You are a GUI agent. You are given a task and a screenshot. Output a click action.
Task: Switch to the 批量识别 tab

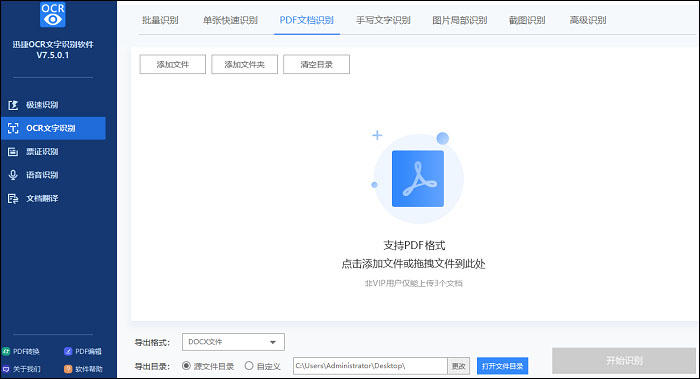coord(160,20)
